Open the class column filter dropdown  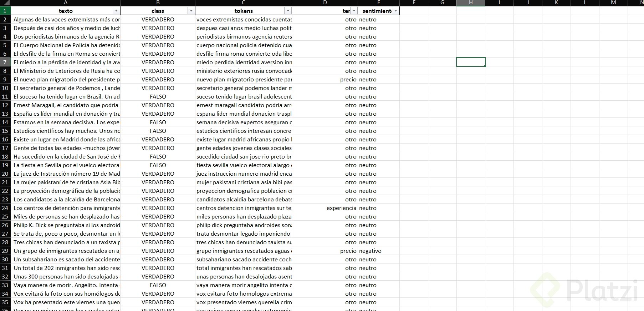191,11
